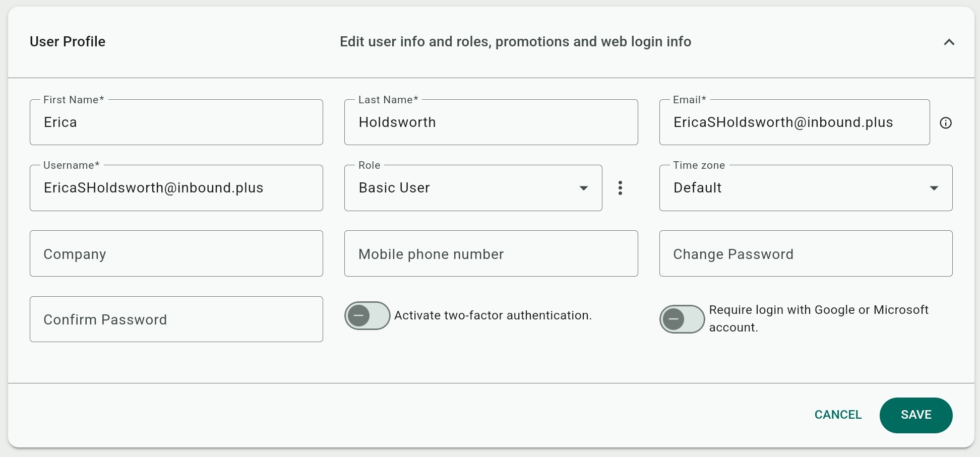Select the Company input field

tap(176, 254)
